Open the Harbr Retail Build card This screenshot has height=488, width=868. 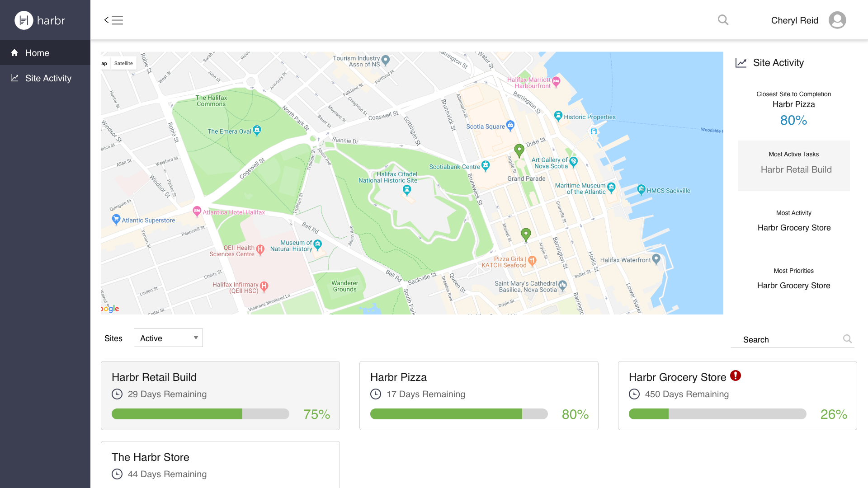(220, 395)
